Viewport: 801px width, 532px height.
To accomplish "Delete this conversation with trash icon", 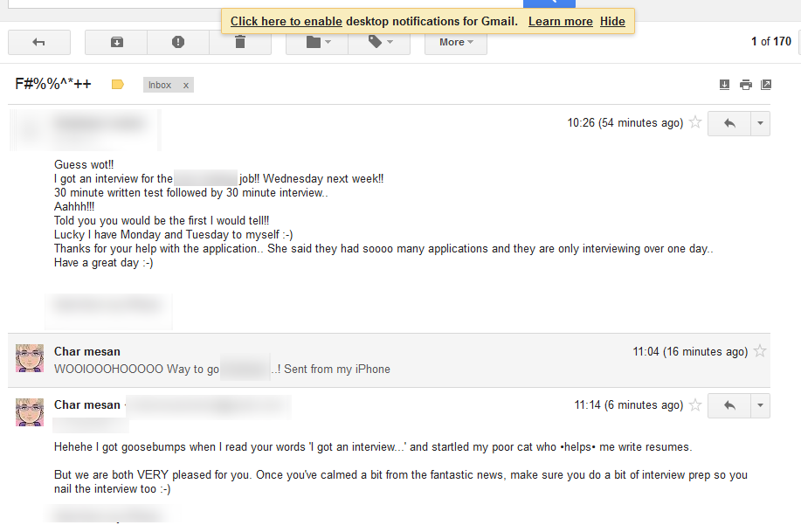I will click(240, 43).
